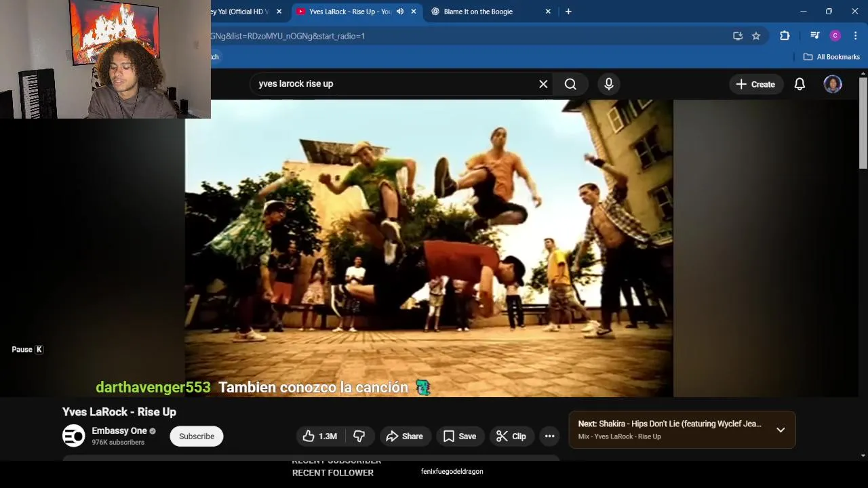Clear the YouTube search box text

click(x=543, y=84)
